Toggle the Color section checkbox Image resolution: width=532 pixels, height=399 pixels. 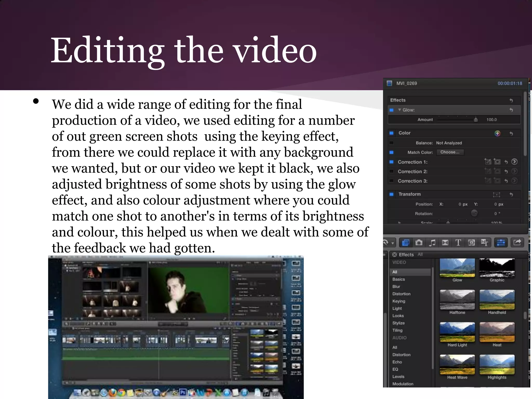[x=391, y=133]
